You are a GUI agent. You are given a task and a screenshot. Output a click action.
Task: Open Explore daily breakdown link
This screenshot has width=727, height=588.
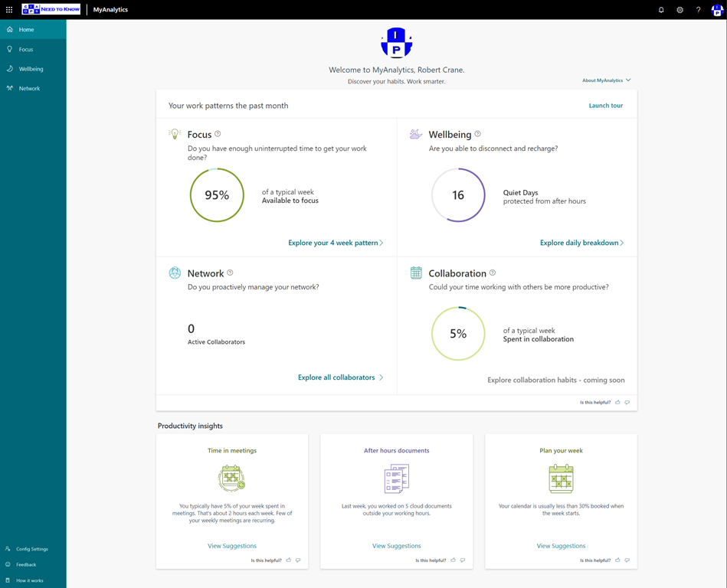point(581,243)
